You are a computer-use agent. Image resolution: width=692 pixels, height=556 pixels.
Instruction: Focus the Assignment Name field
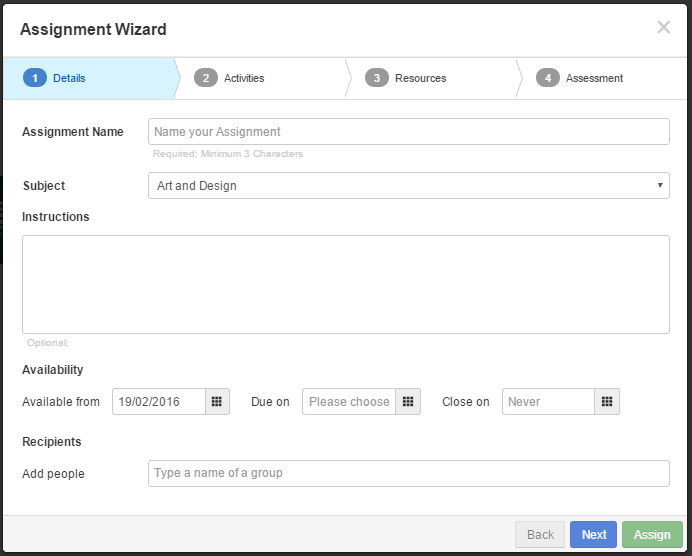[409, 131]
